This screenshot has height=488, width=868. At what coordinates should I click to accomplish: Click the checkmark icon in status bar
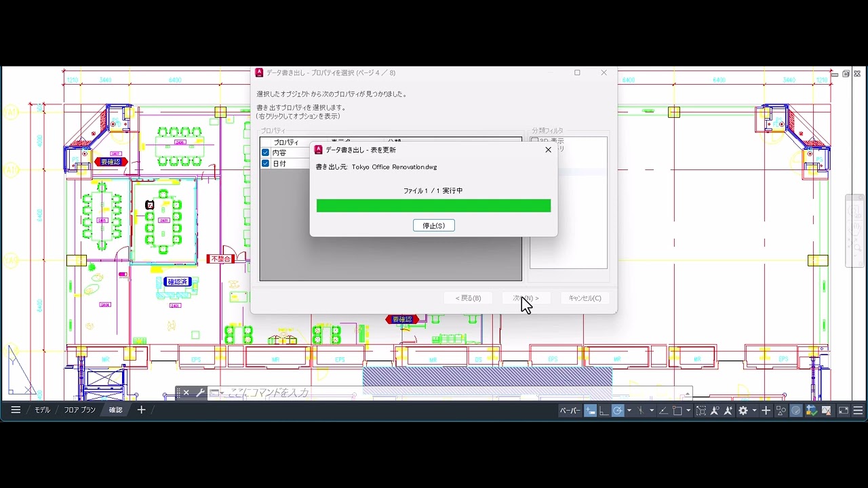tap(811, 411)
